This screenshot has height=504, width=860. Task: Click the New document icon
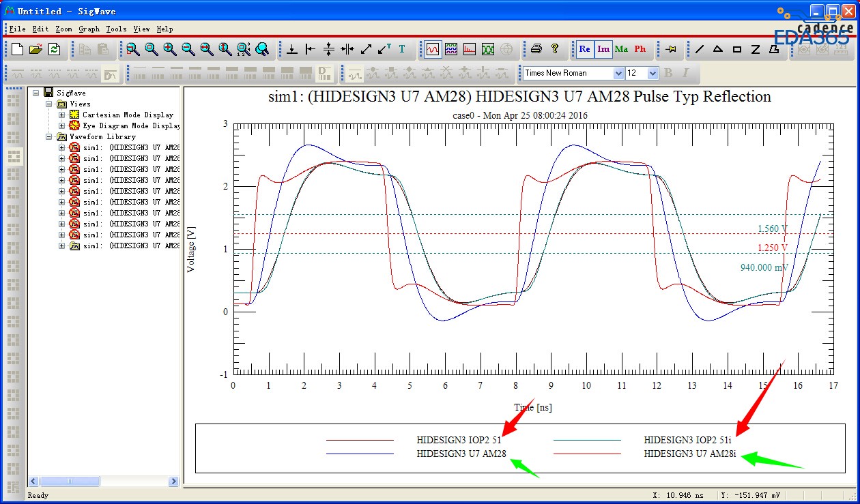click(17, 49)
